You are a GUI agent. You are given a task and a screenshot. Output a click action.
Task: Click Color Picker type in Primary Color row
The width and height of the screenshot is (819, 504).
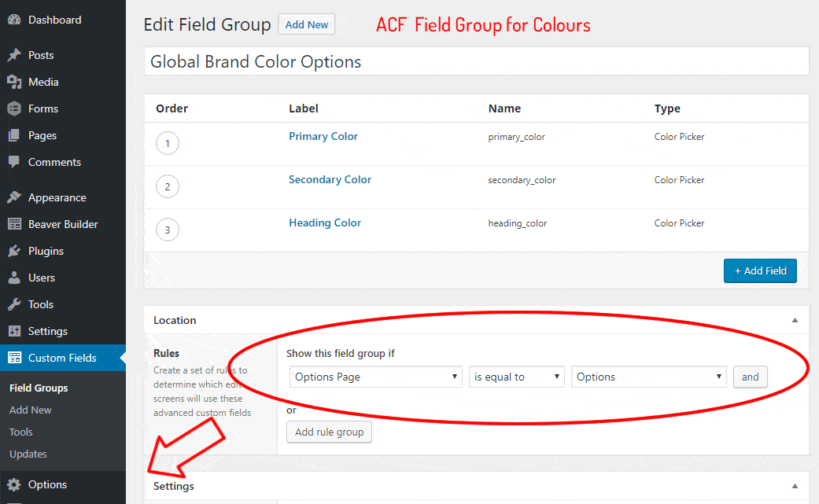pos(679,137)
